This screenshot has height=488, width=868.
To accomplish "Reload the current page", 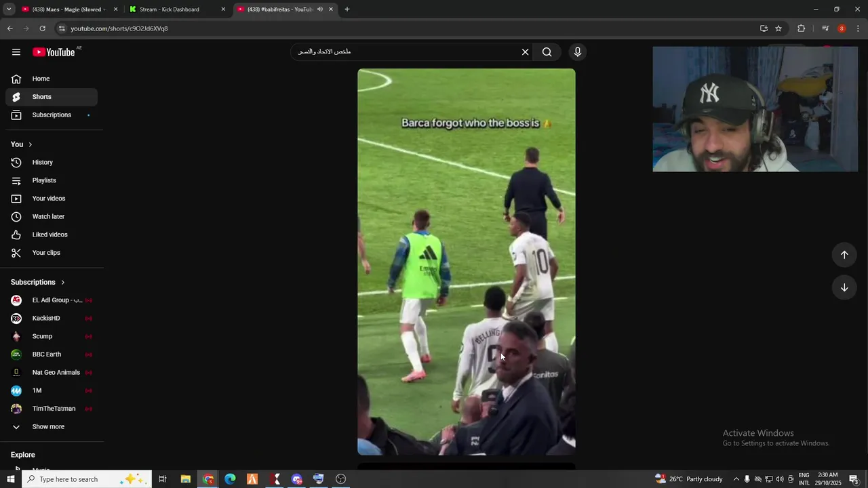I will coord(42,28).
